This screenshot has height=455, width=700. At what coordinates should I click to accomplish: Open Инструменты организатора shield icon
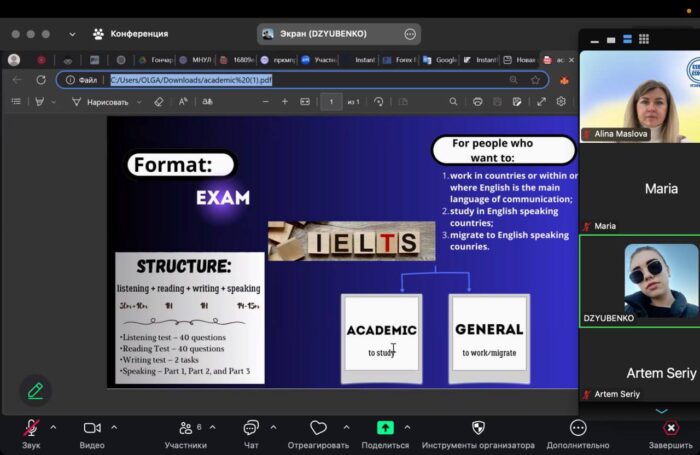(478, 428)
